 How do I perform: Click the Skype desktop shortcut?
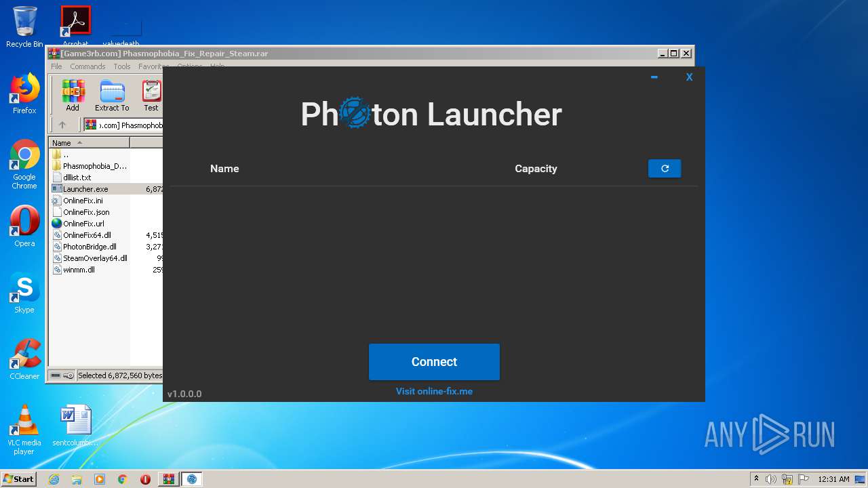24,293
